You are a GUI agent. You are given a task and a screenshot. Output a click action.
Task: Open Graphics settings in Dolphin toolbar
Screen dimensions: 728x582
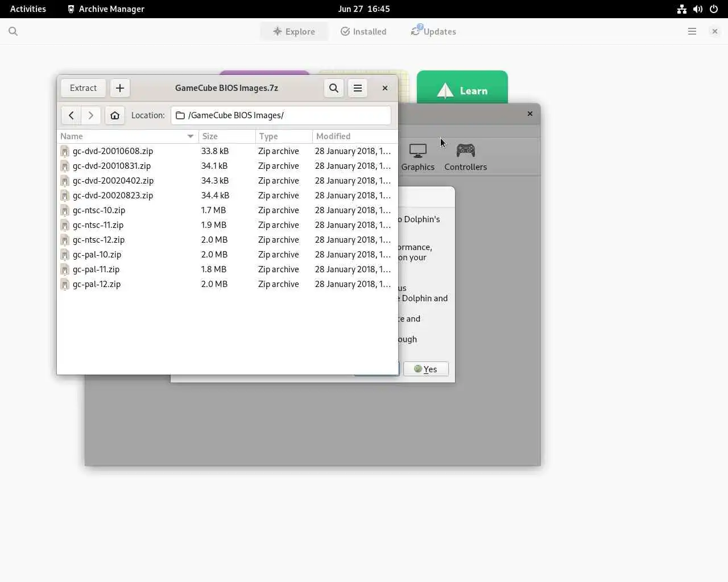click(418, 157)
